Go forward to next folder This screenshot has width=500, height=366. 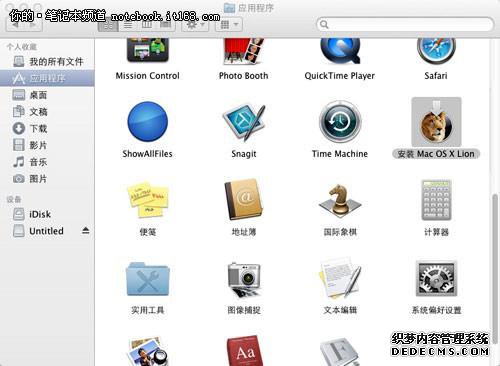coord(33,25)
